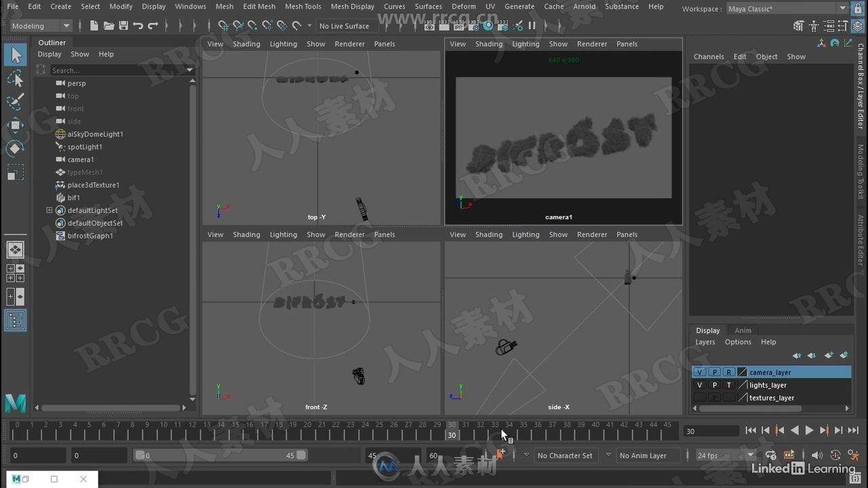Switch to the Anim layer tab

pos(743,330)
